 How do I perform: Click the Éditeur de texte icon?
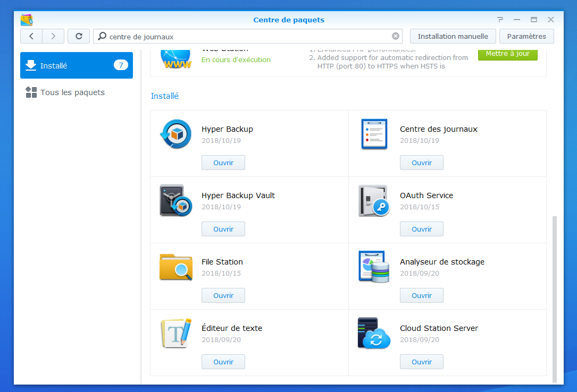coord(176,333)
